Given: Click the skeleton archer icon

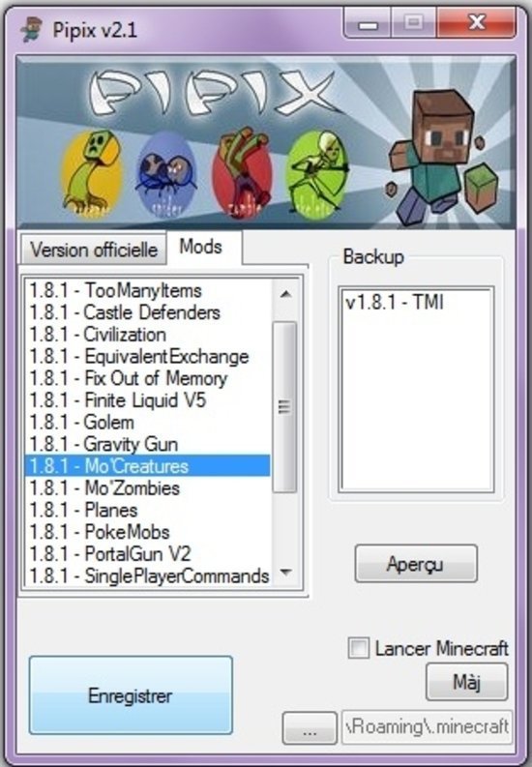Looking at the screenshot, I should click(x=317, y=174).
